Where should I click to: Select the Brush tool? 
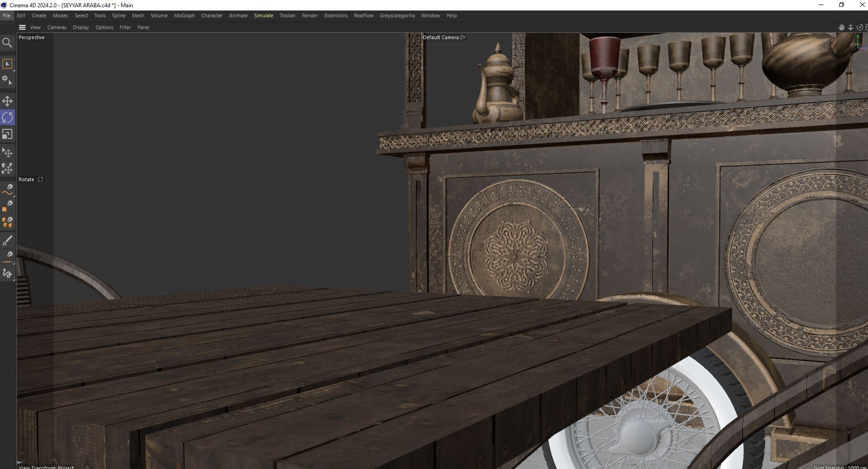tap(7, 240)
